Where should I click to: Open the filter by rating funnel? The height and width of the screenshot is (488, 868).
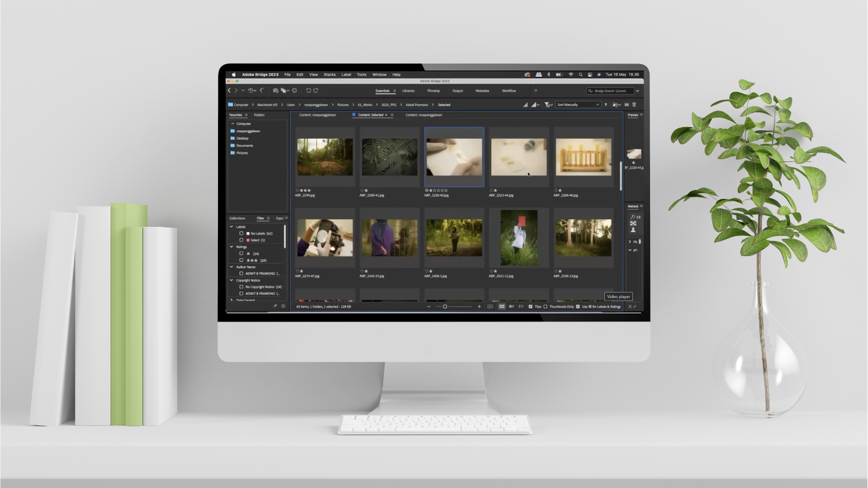pos(547,105)
